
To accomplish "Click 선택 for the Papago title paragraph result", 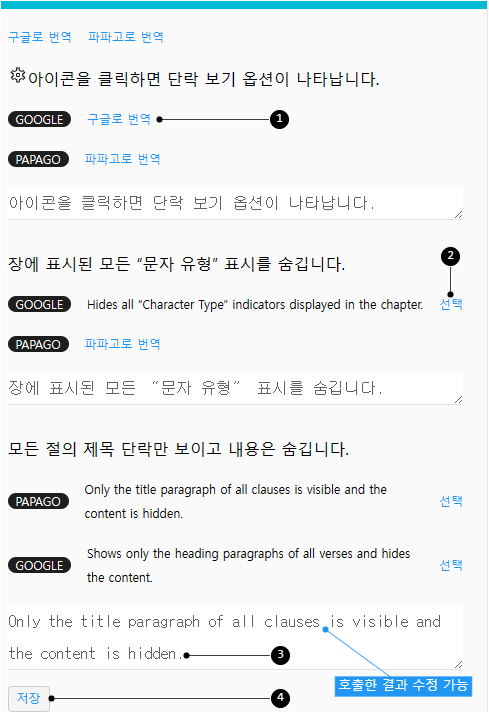I will [x=451, y=501].
